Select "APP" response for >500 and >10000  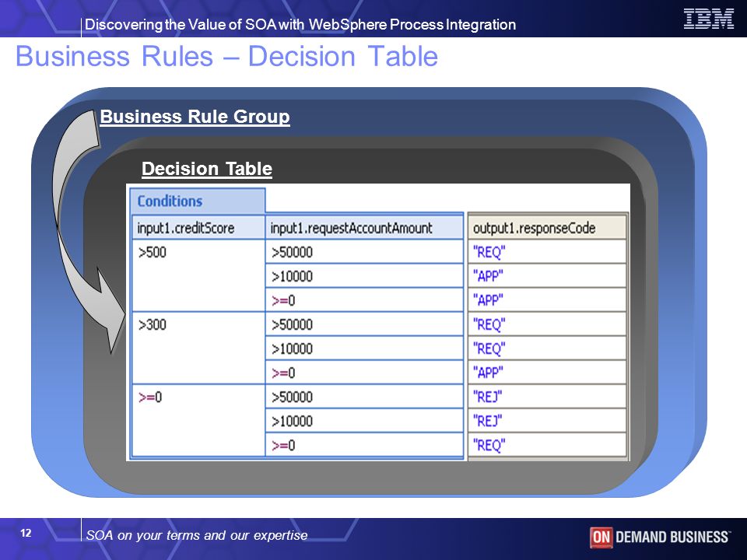[547, 275]
